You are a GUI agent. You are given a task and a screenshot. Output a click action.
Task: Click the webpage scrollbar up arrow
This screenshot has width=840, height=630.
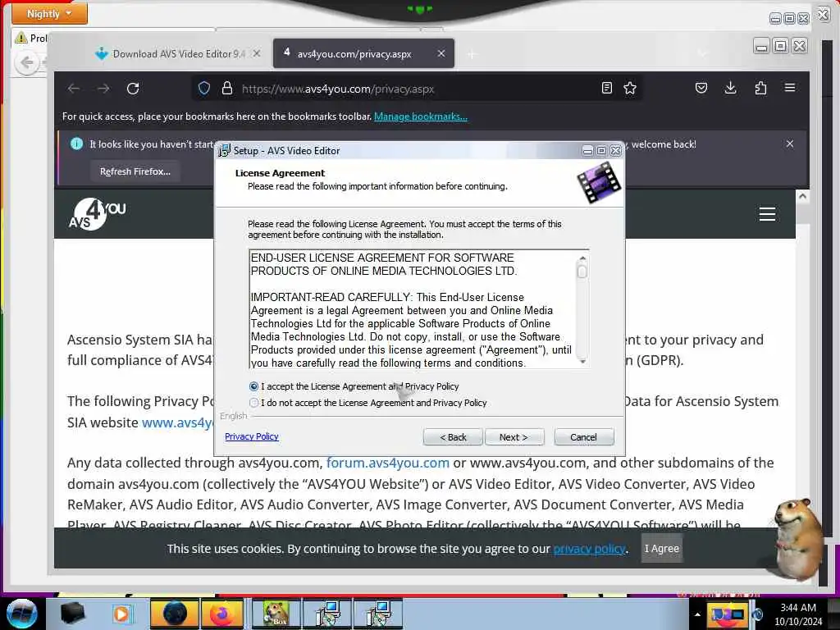click(802, 196)
